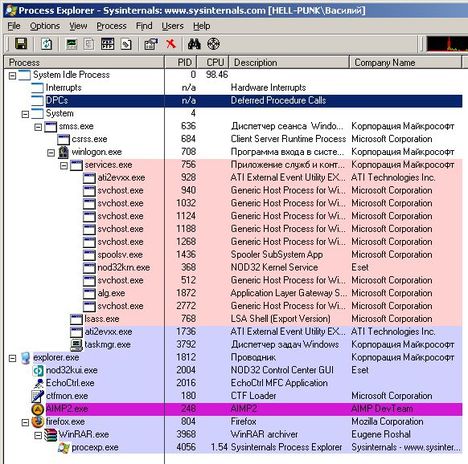Click the DLL/handles view toolbar icon
Screen dimensions: 468x464
point(126,44)
